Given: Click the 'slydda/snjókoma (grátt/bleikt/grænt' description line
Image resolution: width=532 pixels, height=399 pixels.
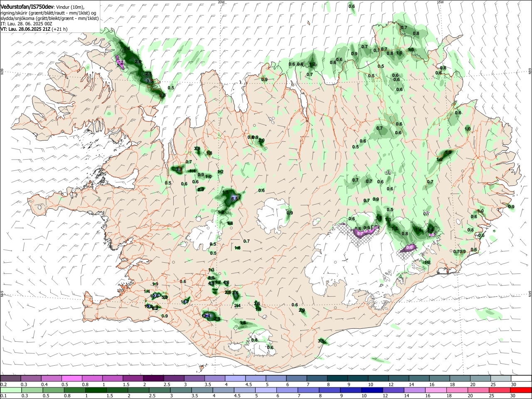Looking at the screenshot, I should click(49, 18).
